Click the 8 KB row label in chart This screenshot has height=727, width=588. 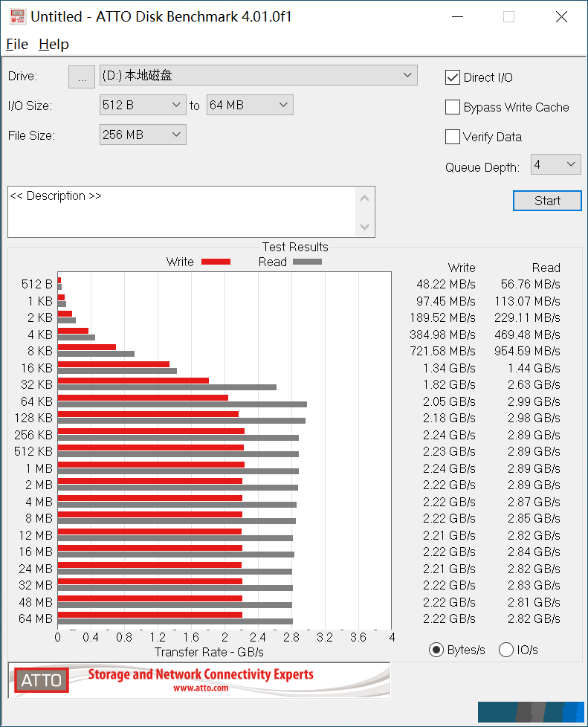40,351
